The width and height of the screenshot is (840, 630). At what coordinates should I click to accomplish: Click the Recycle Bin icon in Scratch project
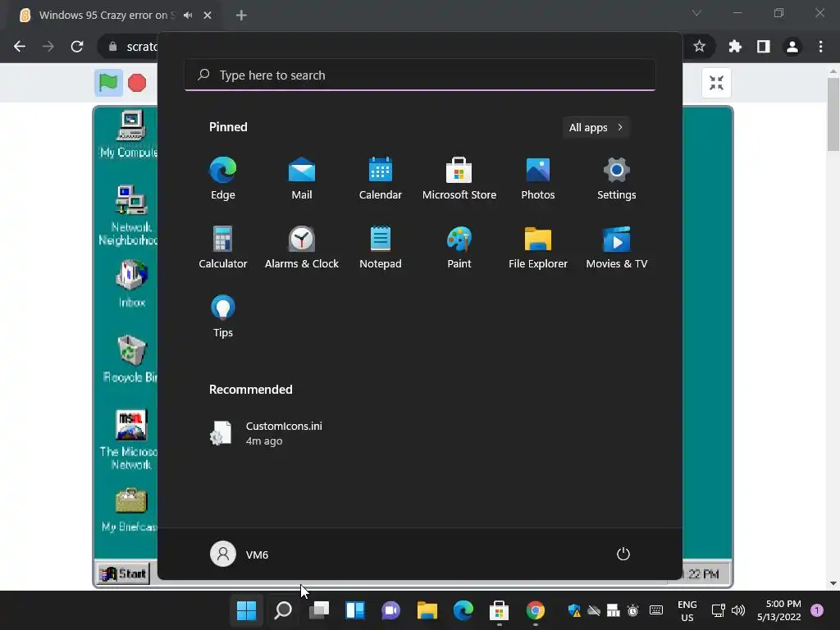pyautogui.click(x=130, y=359)
